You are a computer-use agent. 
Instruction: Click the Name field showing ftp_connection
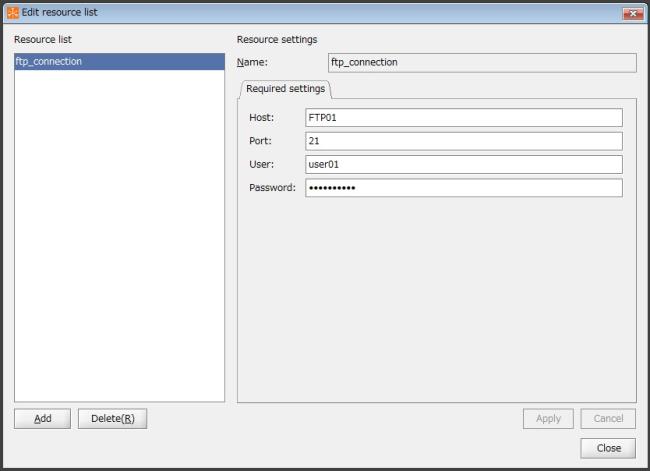[x=481, y=62]
